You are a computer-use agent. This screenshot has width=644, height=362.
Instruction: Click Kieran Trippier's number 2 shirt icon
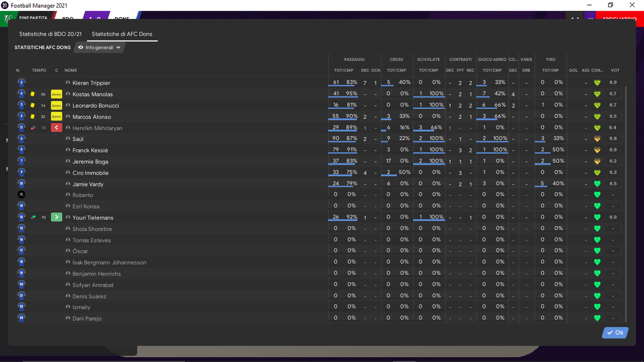pos(21,82)
